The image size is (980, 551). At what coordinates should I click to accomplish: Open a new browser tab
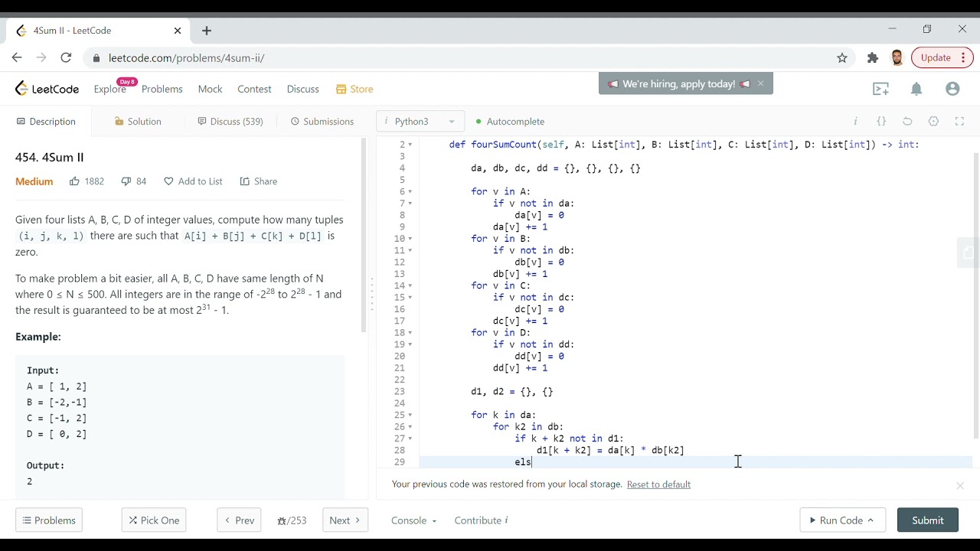[x=207, y=31]
